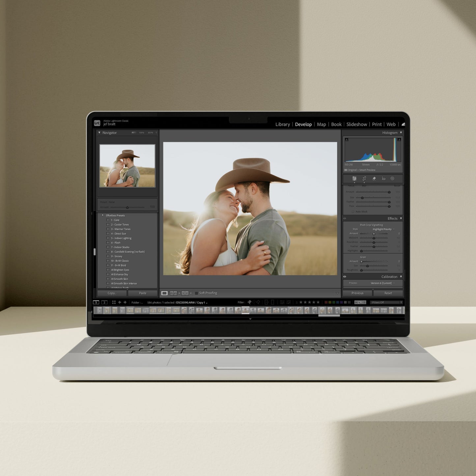Click the Copy... button
The width and height of the screenshot is (476, 476).
(x=112, y=293)
